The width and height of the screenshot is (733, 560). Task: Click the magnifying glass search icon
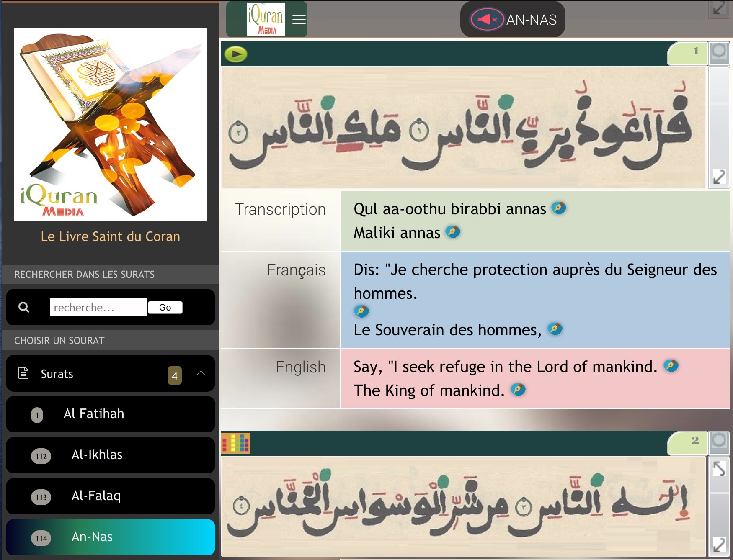[x=24, y=307]
